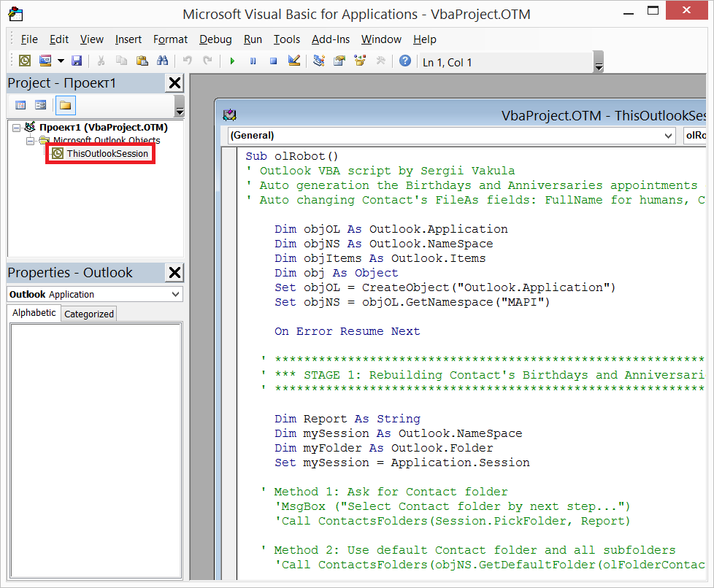Open VBA Help question mark icon
The height and width of the screenshot is (588, 714).
(404, 61)
